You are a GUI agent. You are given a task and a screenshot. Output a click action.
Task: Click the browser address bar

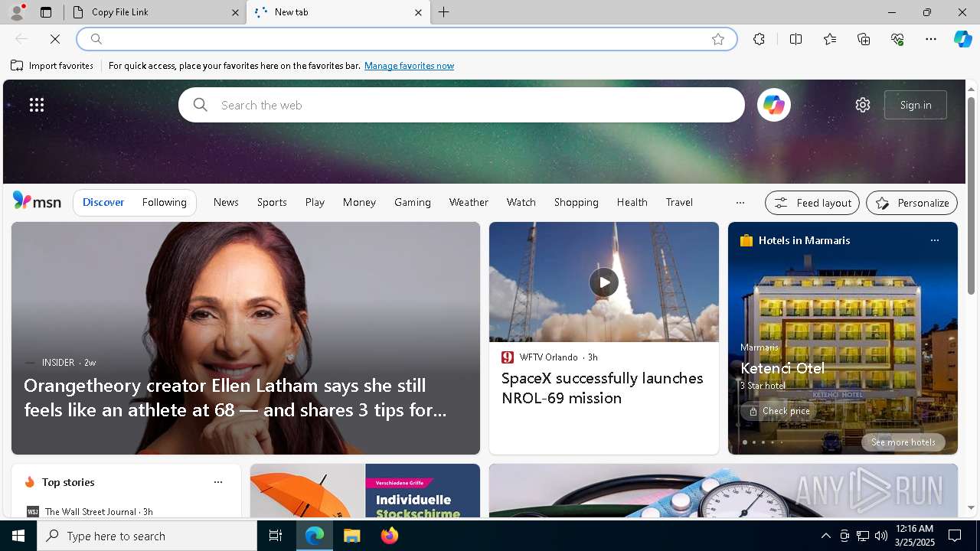[x=406, y=39]
